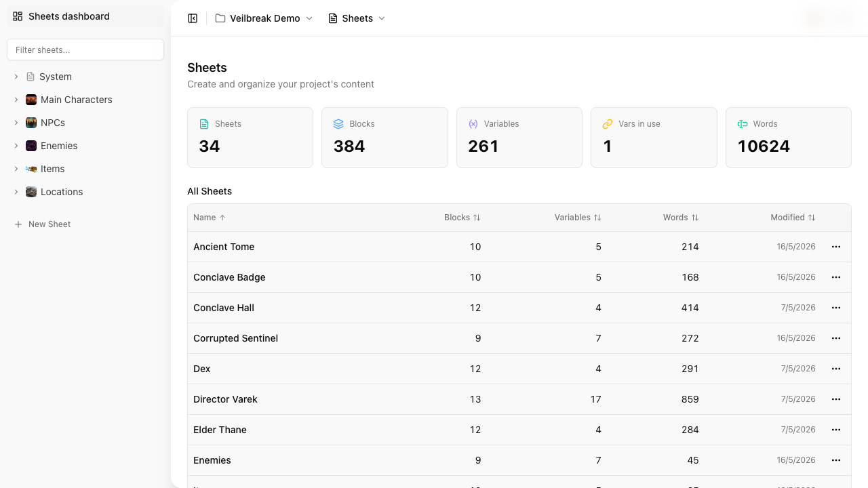Viewport: 868px width, 488px height.
Task: Open the Elder Thane sheet
Action: pos(220,430)
